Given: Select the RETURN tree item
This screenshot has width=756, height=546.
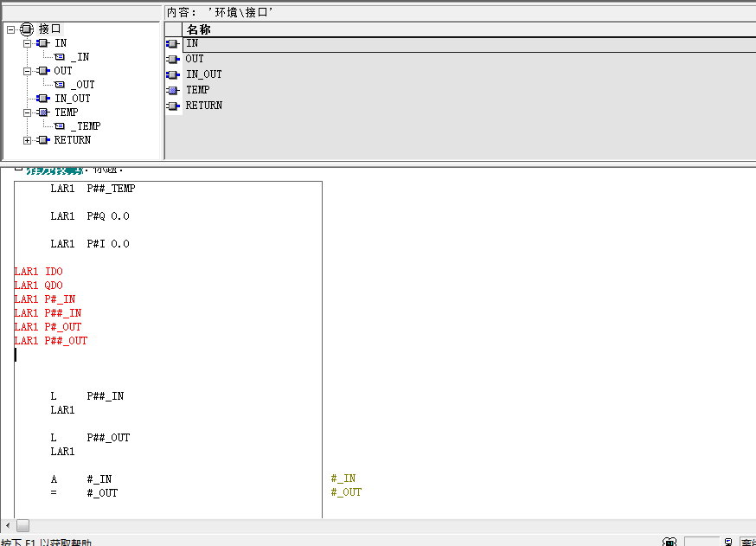Looking at the screenshot, I should click(73, 140).
